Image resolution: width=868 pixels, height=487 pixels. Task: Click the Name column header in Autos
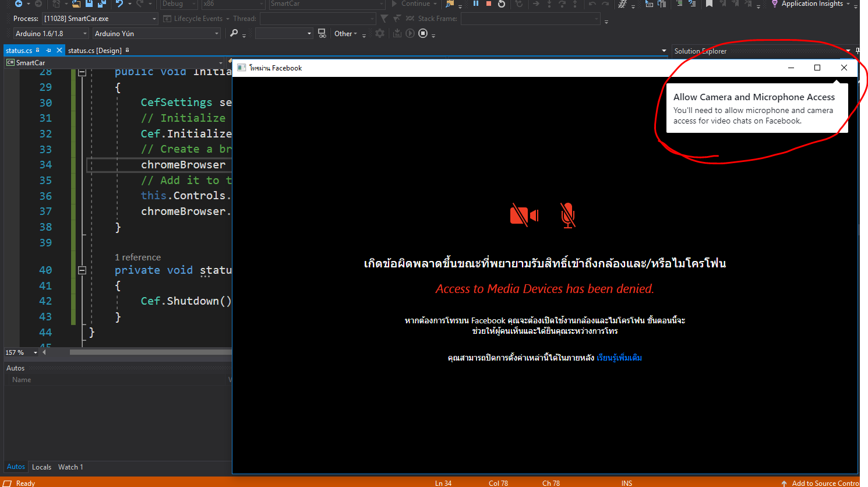click(x=22, y=379)
